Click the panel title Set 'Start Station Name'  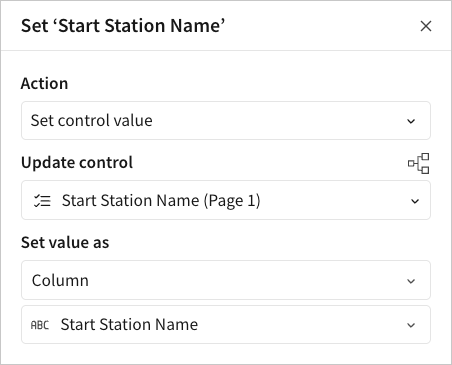123,26
